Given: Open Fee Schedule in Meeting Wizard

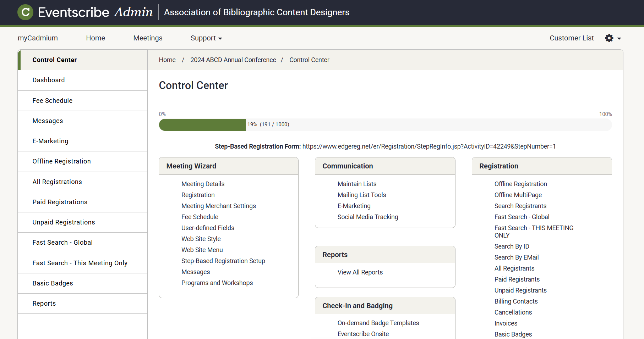Looking at the screenshot, I should pyautogui.click(x=200, y=217).
